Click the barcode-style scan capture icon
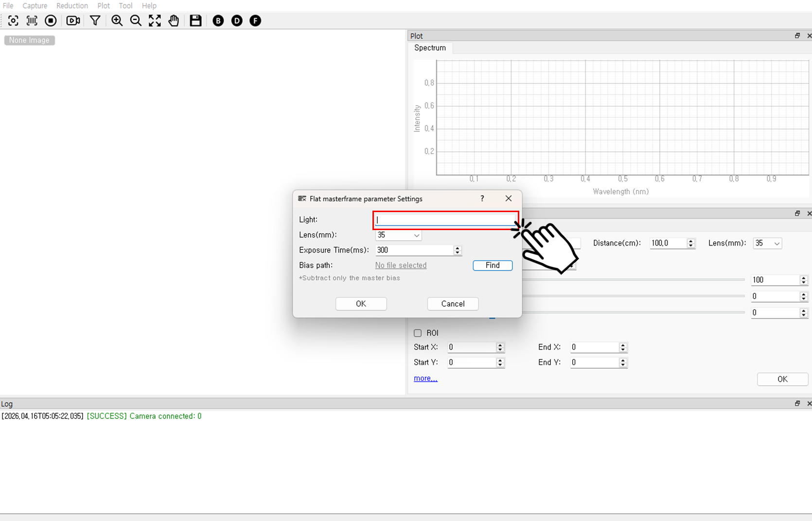 pyautogui.click(x=32, y=20)
